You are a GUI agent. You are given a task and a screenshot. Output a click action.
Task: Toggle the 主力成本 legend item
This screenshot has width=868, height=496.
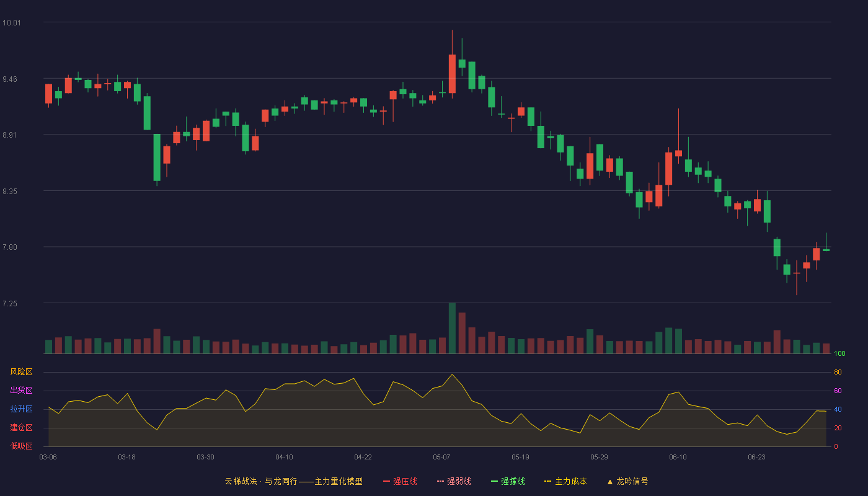tap(565, 481)
